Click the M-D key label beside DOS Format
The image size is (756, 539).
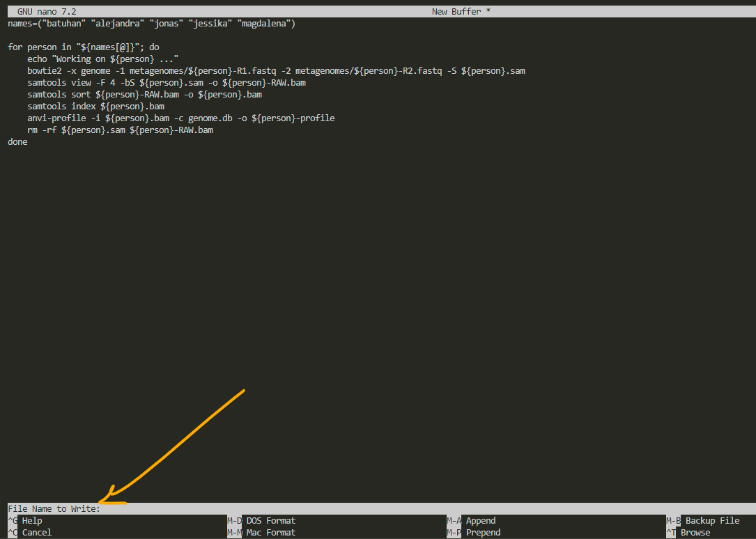click(x=234, y=521)
